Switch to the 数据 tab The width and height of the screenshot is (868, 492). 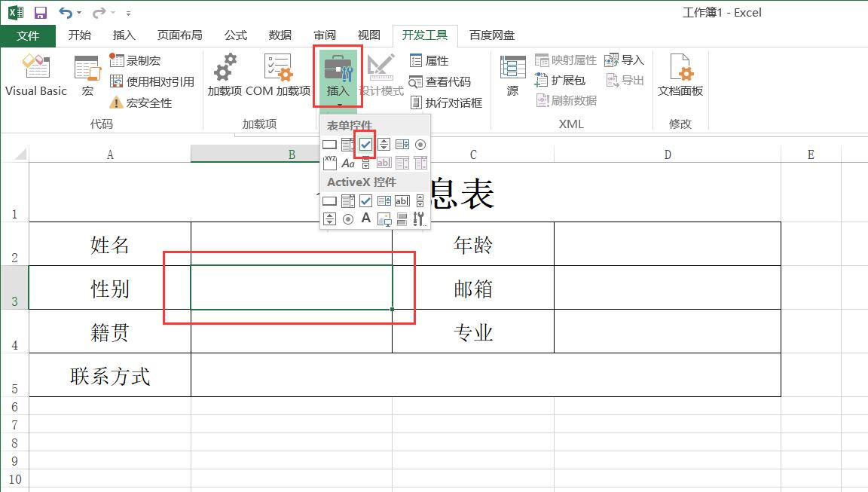[x=280, y=35]
